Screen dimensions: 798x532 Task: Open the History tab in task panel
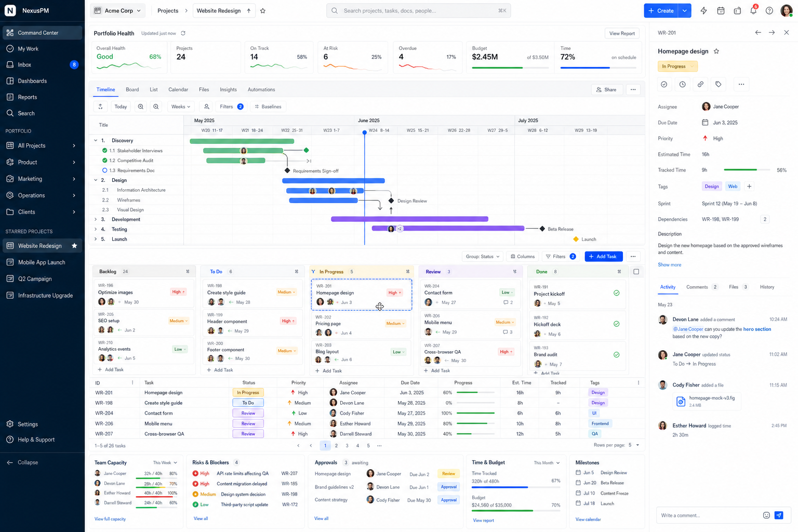click(767, 287)
